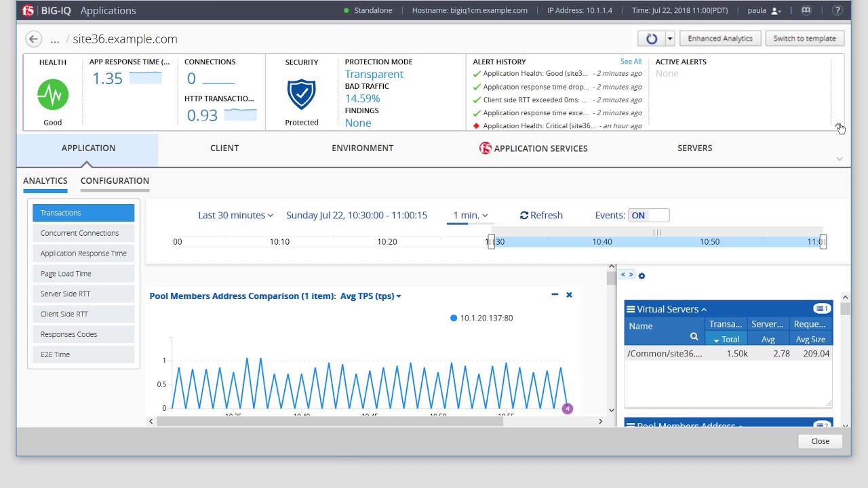The height and width of the screenshot is (488, 868).
Task: Select the first Application Health: Good alert
Action: click(557, 74)
